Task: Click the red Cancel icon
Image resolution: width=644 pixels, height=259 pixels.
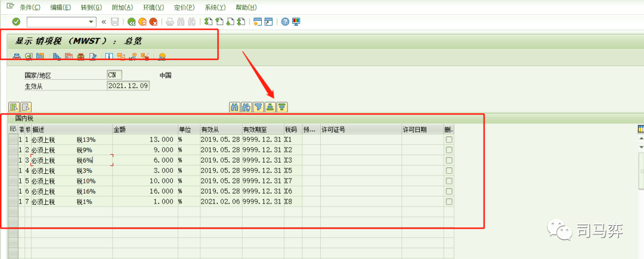Action: click(153, 21)
